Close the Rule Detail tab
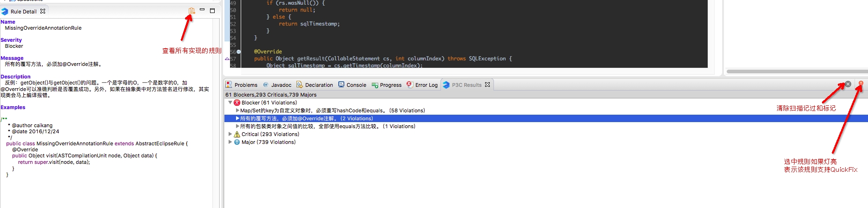868x208 pixels. (43, 11)
